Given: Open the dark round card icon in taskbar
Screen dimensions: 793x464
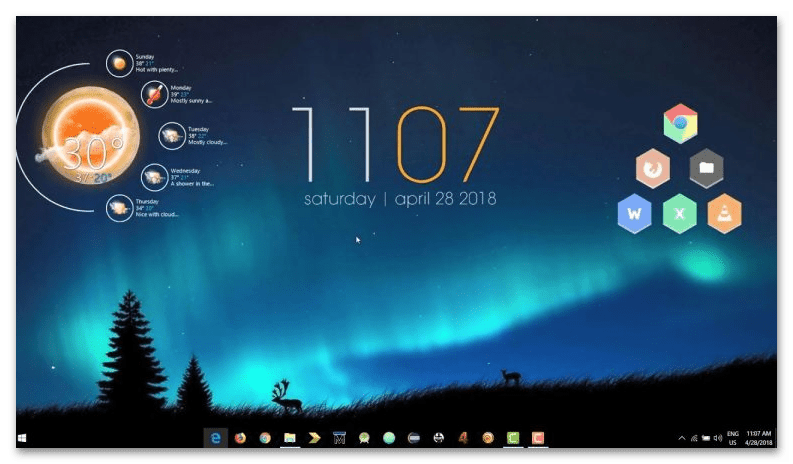Looking at the screenshot, I should [414, 438].
